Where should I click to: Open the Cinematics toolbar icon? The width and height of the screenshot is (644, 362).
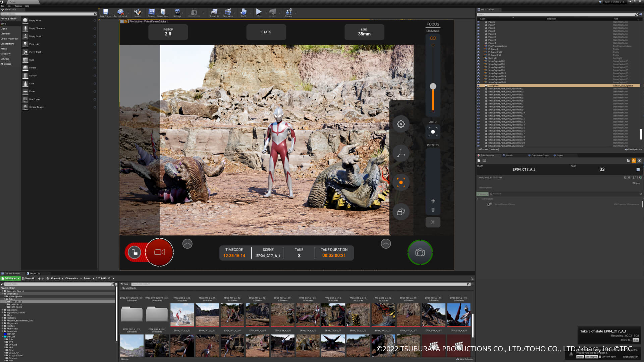click(x=228, y=13)
